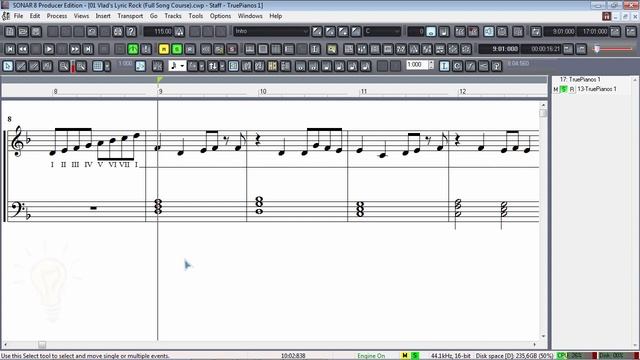Viewport: 640px width, 360px height.
Task: Toggle the green metronome button
Action: (133, 49)
